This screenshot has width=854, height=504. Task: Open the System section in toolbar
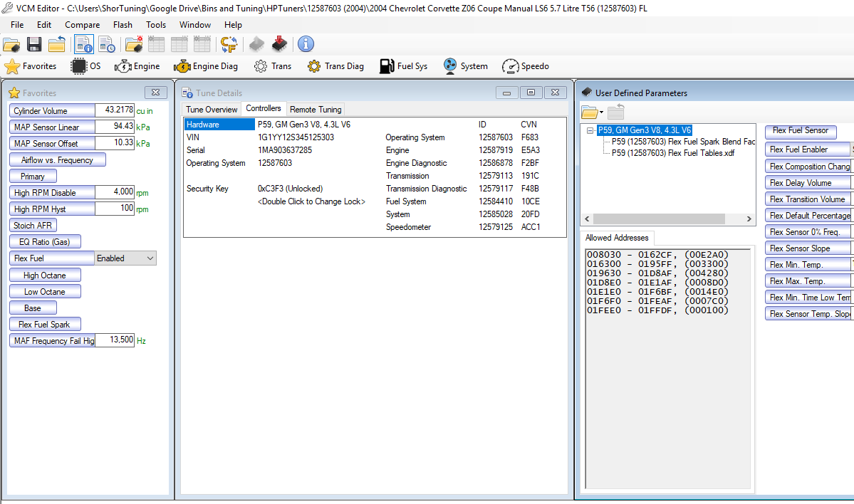point(466,66)
